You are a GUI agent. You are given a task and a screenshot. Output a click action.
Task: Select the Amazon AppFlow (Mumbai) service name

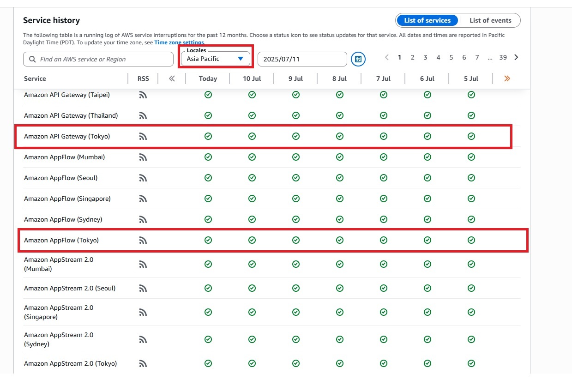point(64,157)
